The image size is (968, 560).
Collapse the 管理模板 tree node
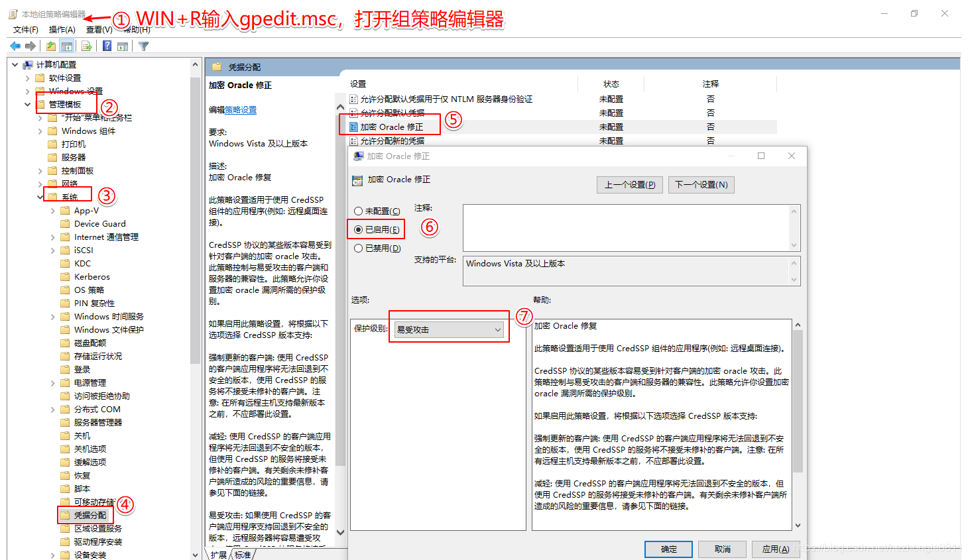[x=27, y=104]
